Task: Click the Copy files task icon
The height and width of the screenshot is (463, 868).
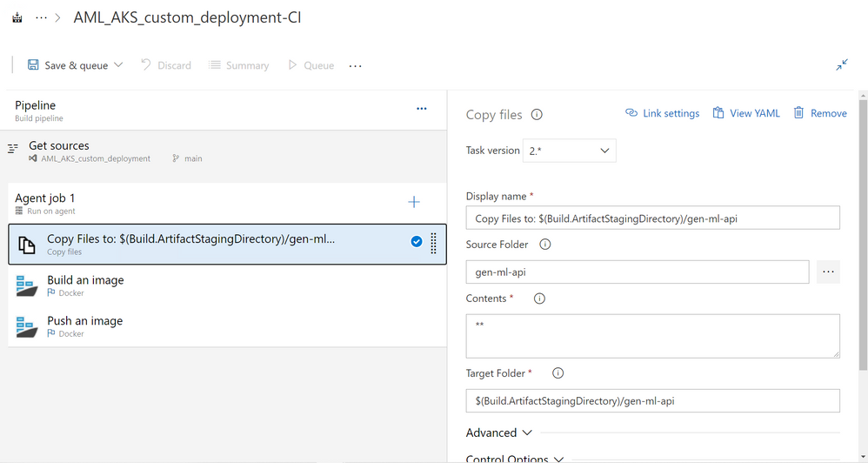Action: point(27,245)
